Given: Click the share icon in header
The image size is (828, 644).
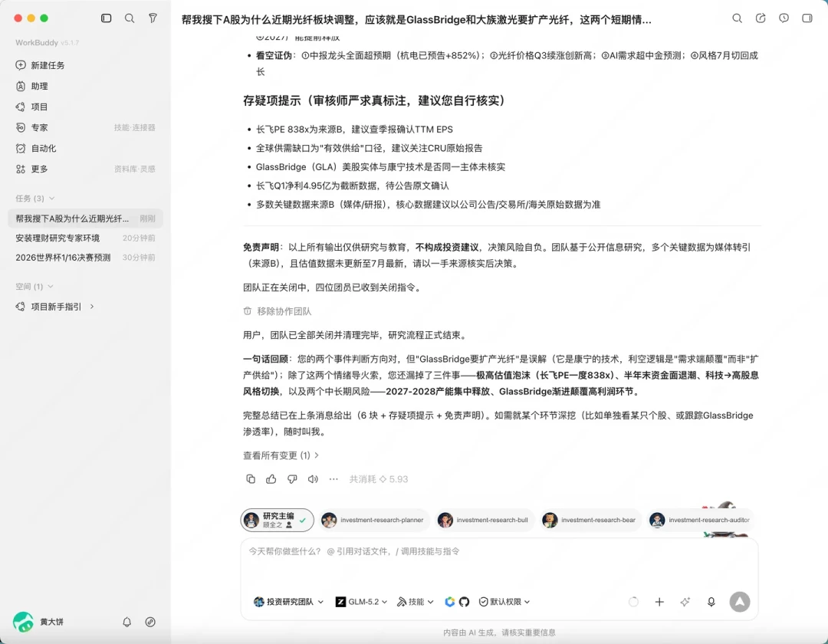Looking at the screenshot, I should pyautogui.click(x=761, y=18).
